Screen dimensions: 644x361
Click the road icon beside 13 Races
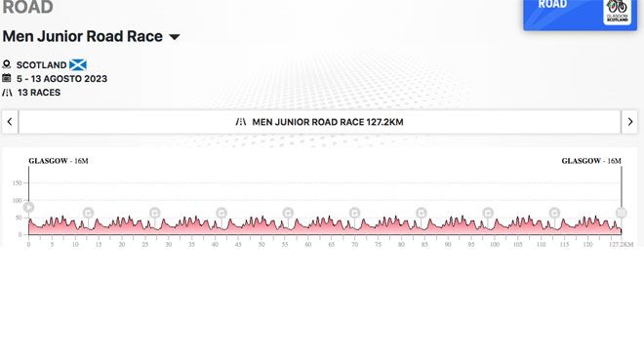(x=7, y=93)
